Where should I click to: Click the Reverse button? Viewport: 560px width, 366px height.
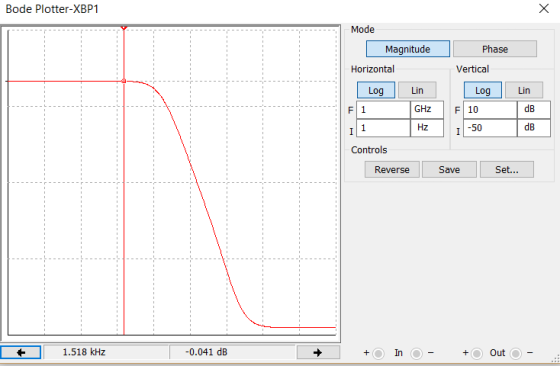(392, 170)
